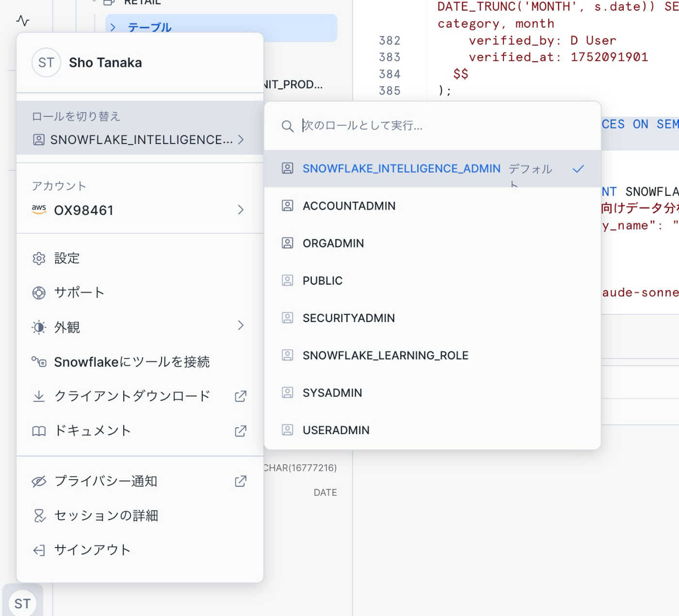Click the AWS logo next to OX98461

coord(39,210)
